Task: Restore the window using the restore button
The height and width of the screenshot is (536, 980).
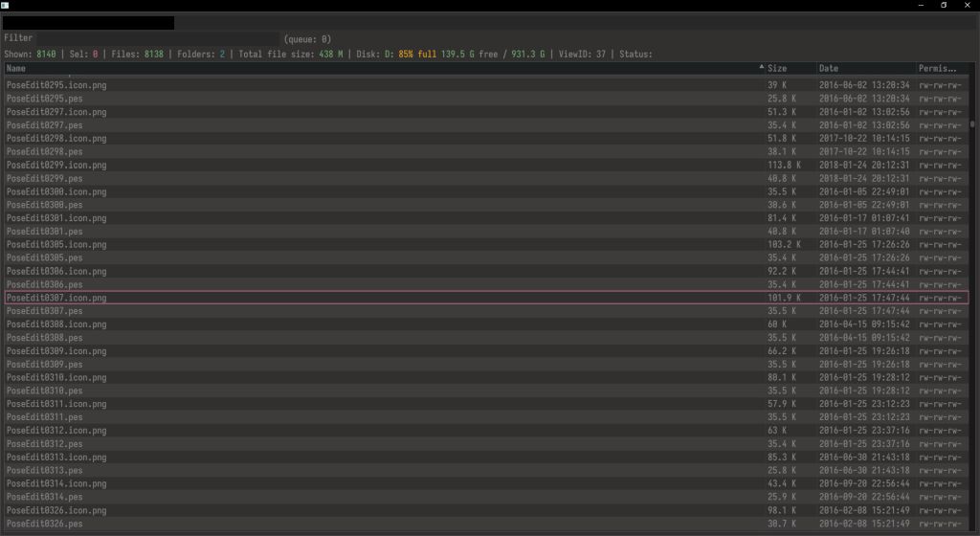Action: click(943, 5)
